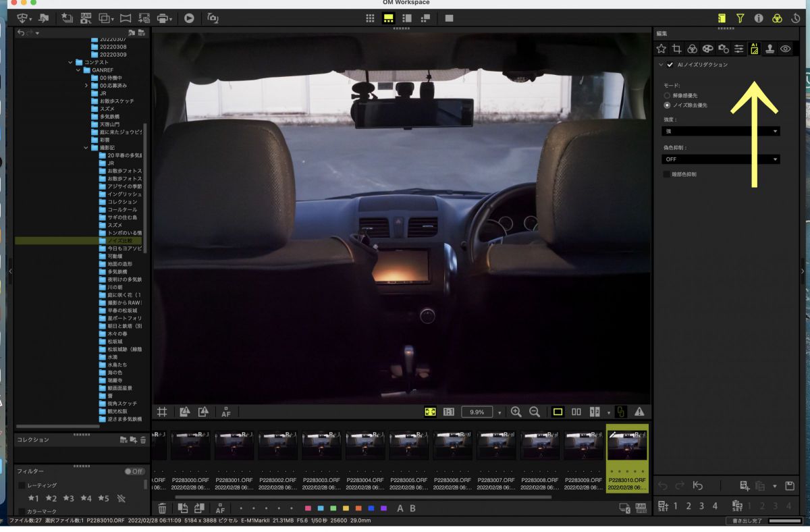
Task: Open the zoom percentage dropdown arrow
Action: click(500, 412)
